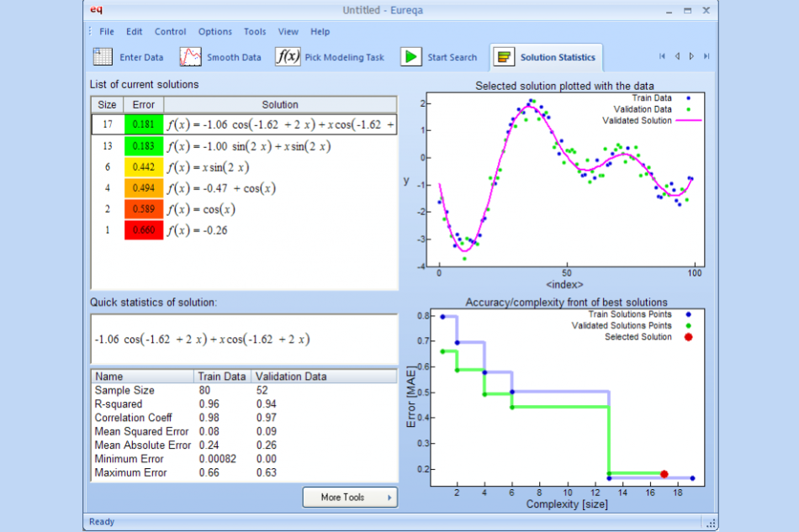
Task: Jump to first tab with navigation arrow
Action: coord(662,56)
